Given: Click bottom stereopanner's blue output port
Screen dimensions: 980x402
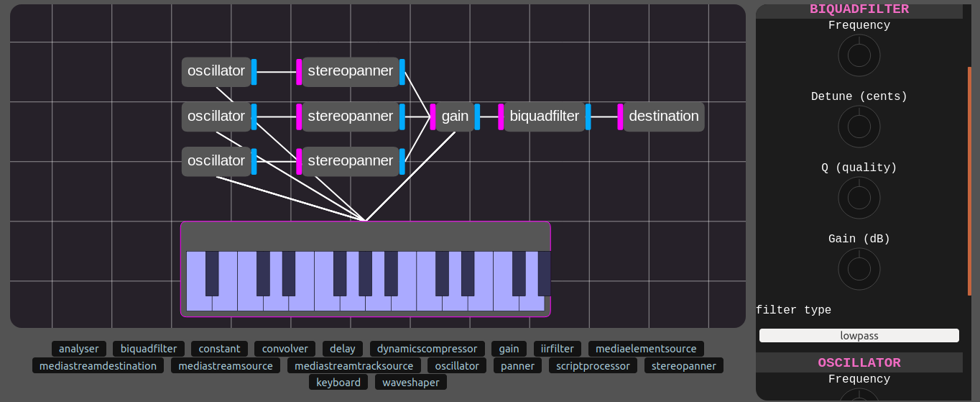Looking at the screenshot, I should coord(402,161).
